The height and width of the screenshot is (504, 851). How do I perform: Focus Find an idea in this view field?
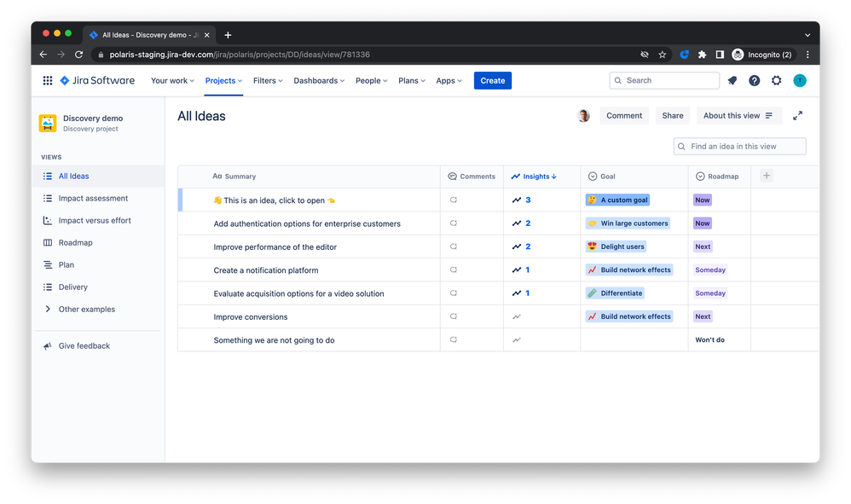pos(740,147)
